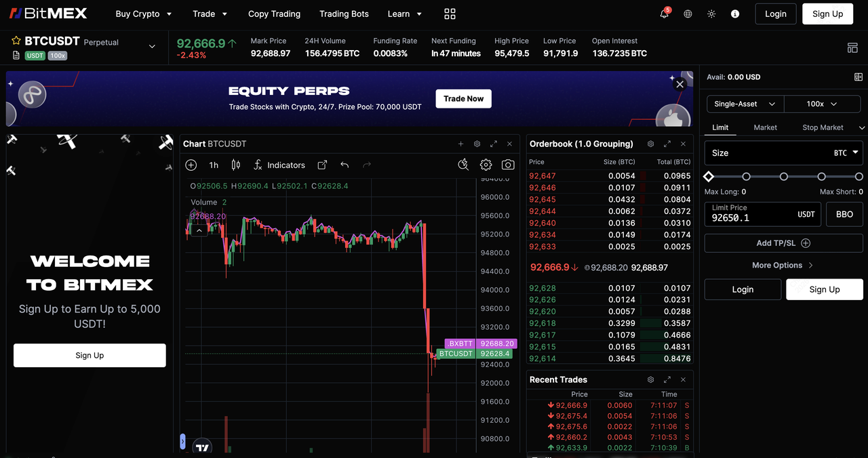868x458 pixels.
Task: Expand the Single-Asset margin dropdown
Action: coord(745,104)
